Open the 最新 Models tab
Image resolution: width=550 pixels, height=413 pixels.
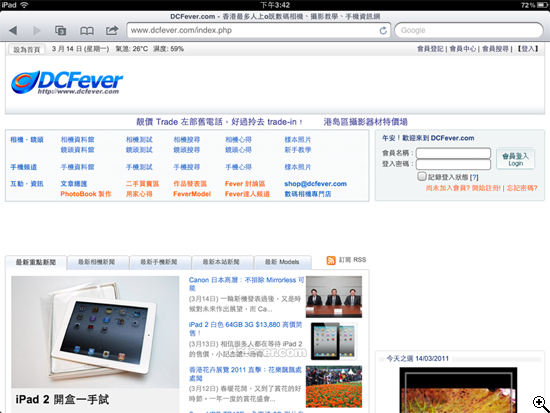click(282, 262)
